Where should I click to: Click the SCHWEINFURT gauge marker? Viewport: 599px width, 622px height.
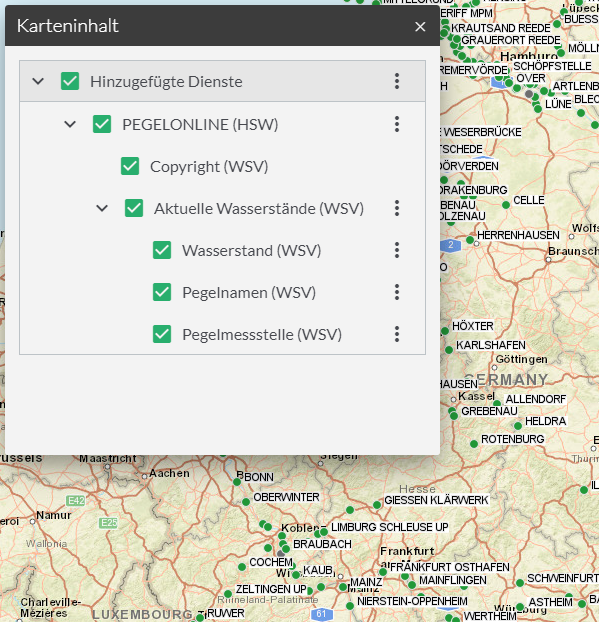pos(520,583)
